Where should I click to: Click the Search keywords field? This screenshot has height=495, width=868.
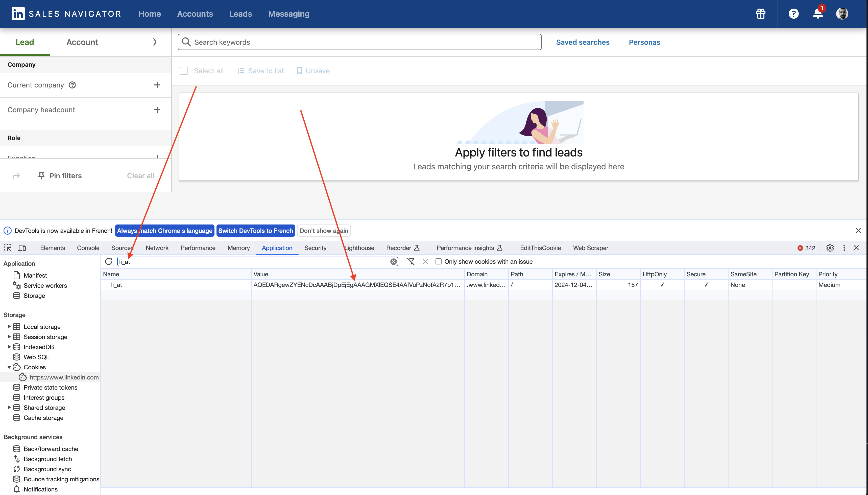pos(359,42)
